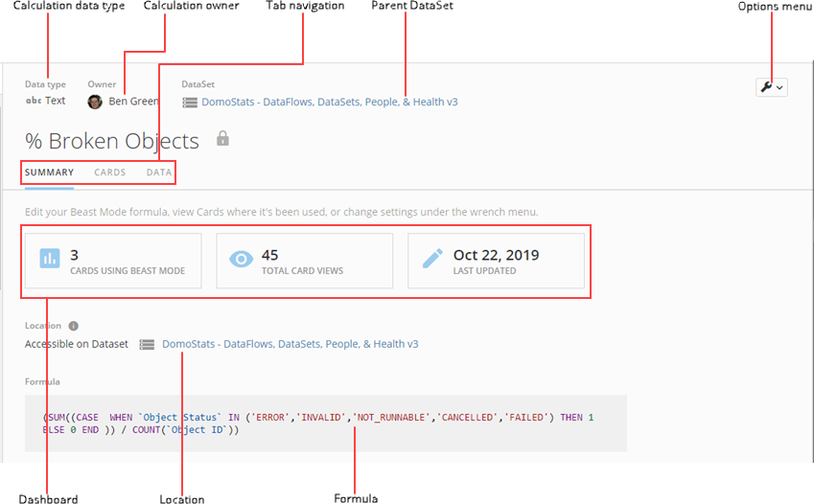
Task: Switch to the CARDS tab
Action: 110,172
